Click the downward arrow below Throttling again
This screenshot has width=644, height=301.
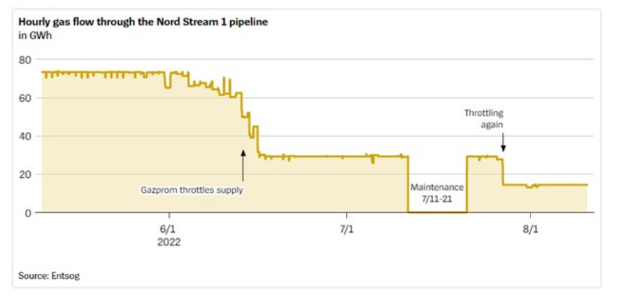[503, 143]
